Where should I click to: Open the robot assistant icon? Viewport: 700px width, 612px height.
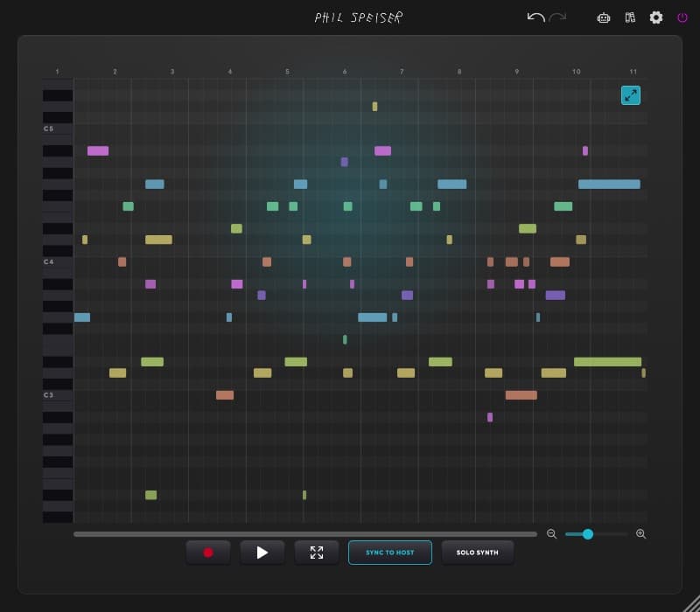604,17
